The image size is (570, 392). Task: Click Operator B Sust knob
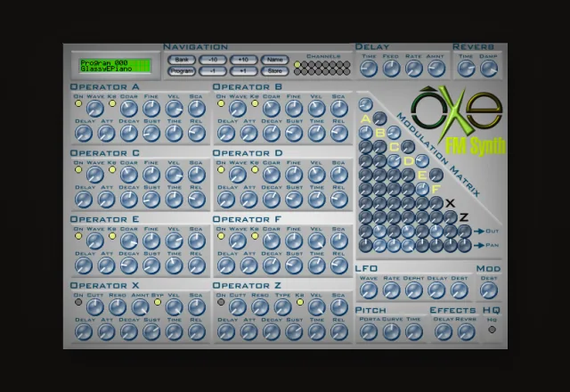tap(294, 134)
